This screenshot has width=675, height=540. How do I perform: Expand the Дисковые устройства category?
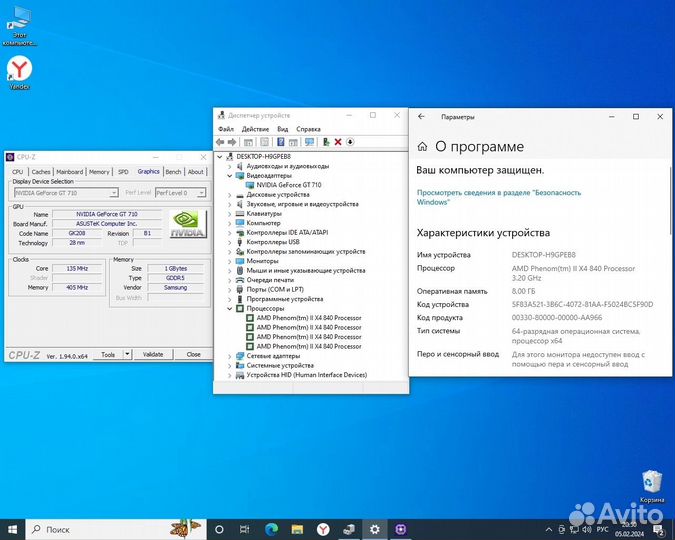click(229, 195)
